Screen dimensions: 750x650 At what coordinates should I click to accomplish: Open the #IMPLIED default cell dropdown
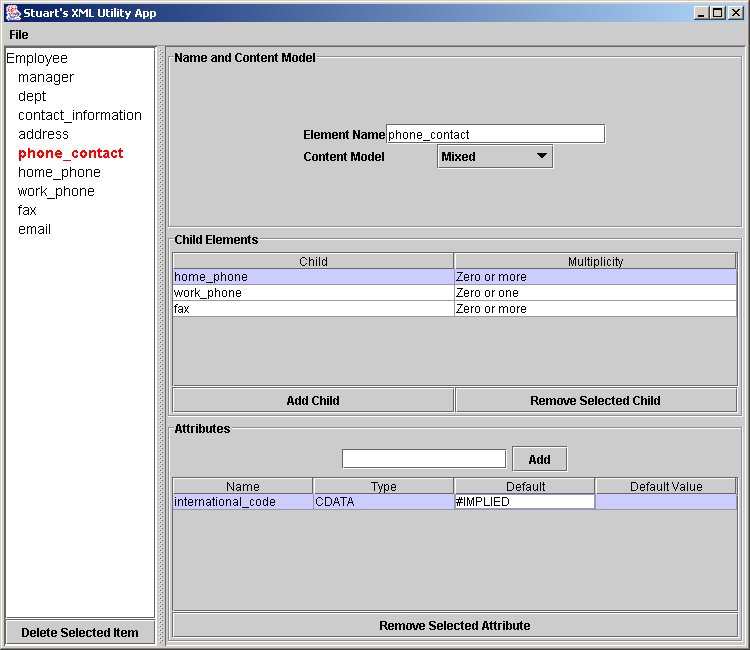pyautogui.click(x=524, y=502)
